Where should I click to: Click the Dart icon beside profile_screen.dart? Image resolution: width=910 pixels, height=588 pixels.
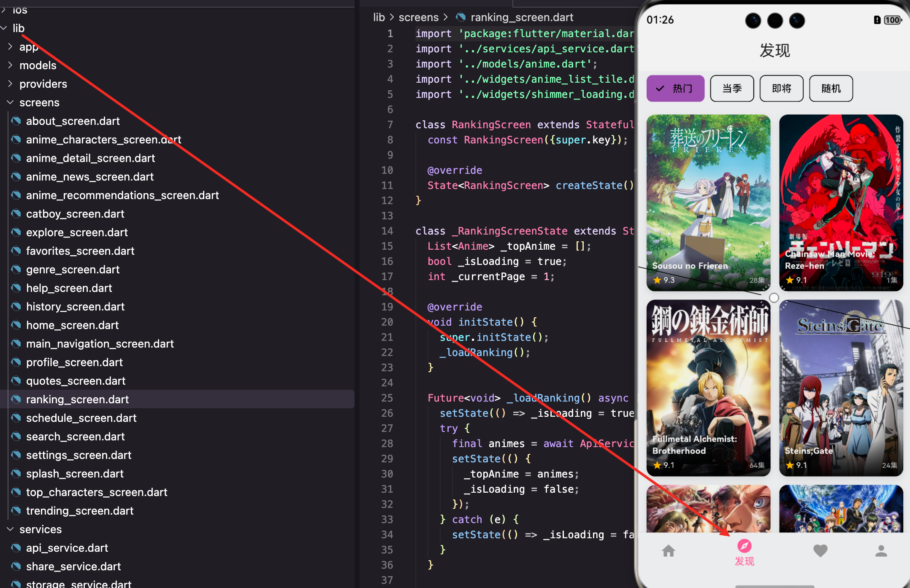(16, 362)
